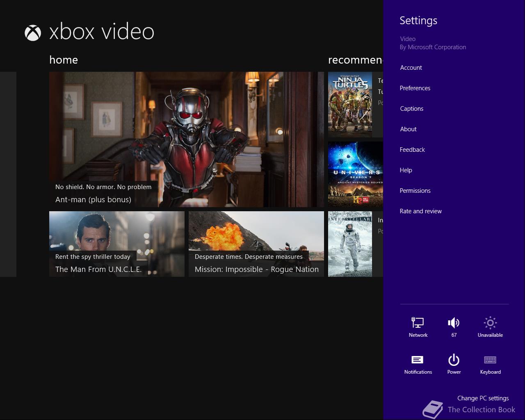Click 'Rent the spy thriller today' caption
The height and width of the screenshot is (420, 525).
tap(93, 257)
